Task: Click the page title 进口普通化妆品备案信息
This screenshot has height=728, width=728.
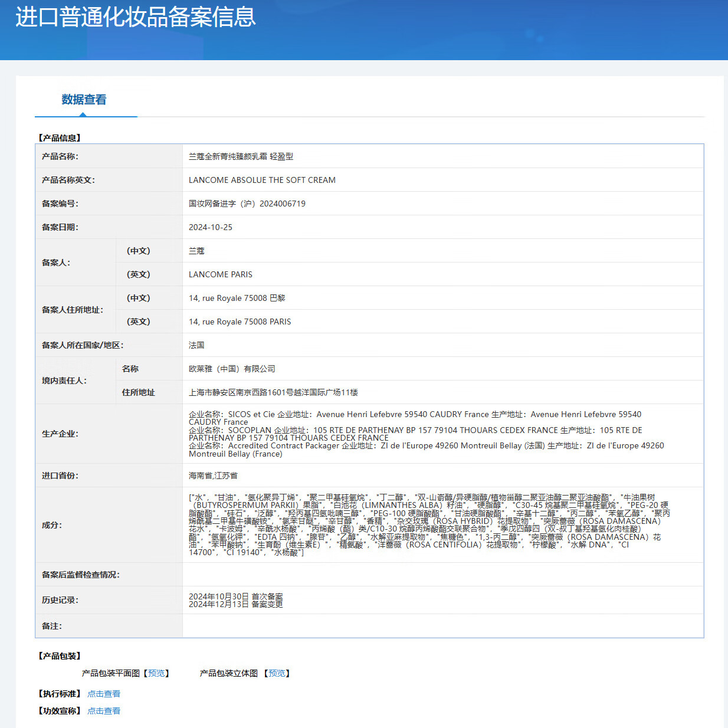Action: [135, 17]
